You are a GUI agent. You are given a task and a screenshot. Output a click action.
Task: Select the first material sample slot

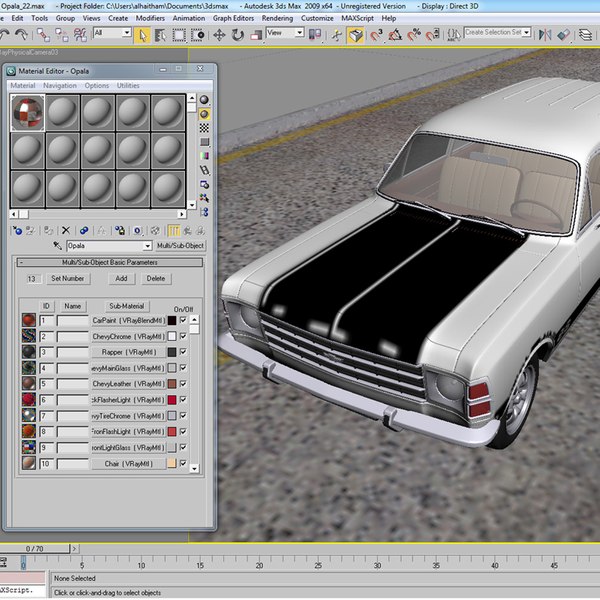coord(28,112)
